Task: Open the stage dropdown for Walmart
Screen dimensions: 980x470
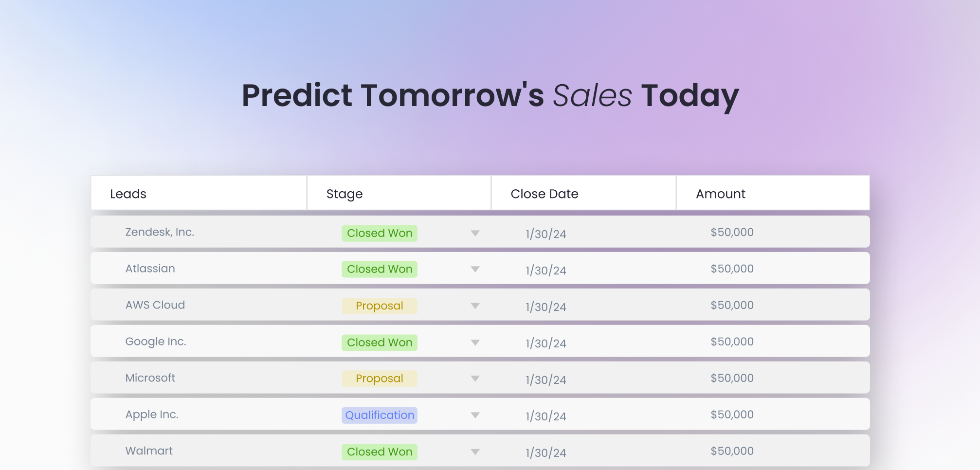Action: (474, 452)
